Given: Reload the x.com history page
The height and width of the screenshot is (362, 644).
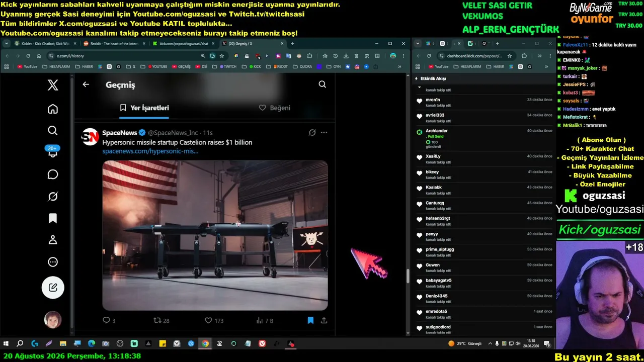Looking at the screenshot, I should coord(28,56).
